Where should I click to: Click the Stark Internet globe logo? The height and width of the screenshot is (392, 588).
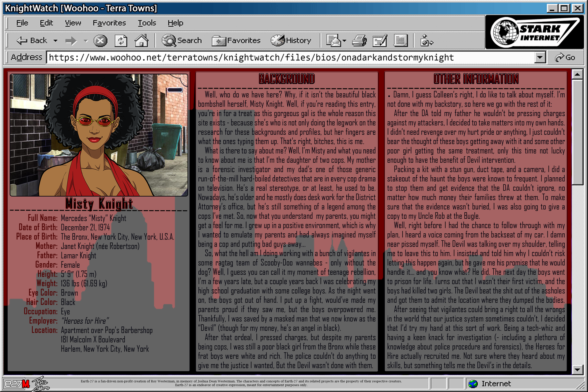coord(535,32)
